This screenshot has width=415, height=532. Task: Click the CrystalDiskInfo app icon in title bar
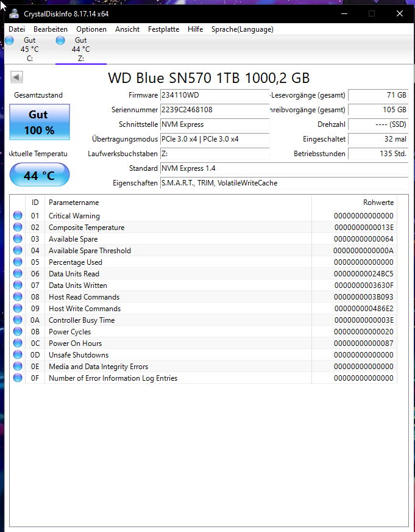[x=14, y=14]
